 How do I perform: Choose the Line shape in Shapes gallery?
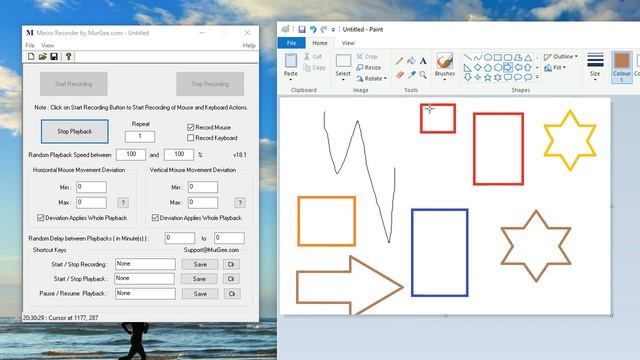click(468, 58)
